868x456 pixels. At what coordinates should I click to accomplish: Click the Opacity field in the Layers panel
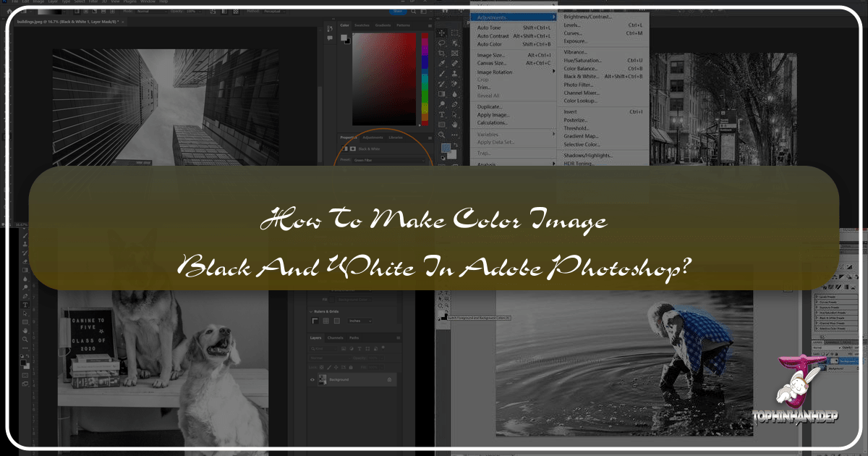(373, 358)
